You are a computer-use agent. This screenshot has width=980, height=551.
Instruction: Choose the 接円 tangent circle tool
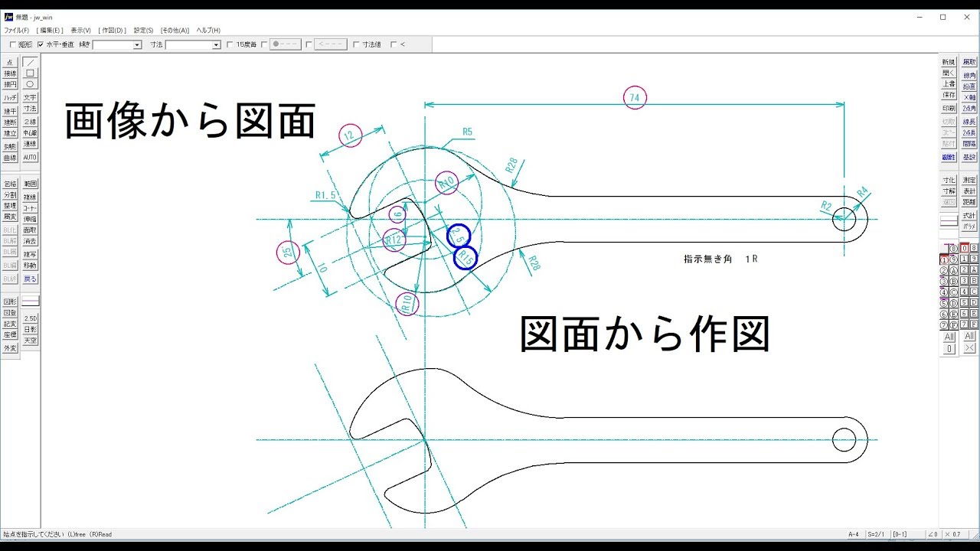10,85
